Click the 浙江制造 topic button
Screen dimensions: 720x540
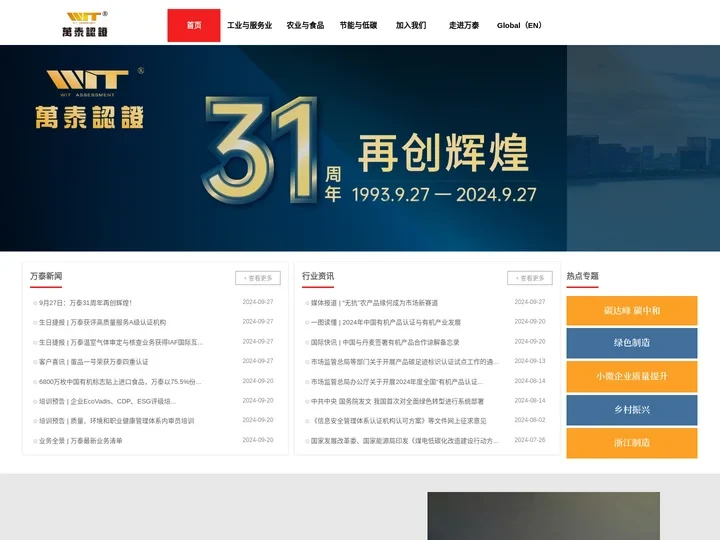point(632,443)
